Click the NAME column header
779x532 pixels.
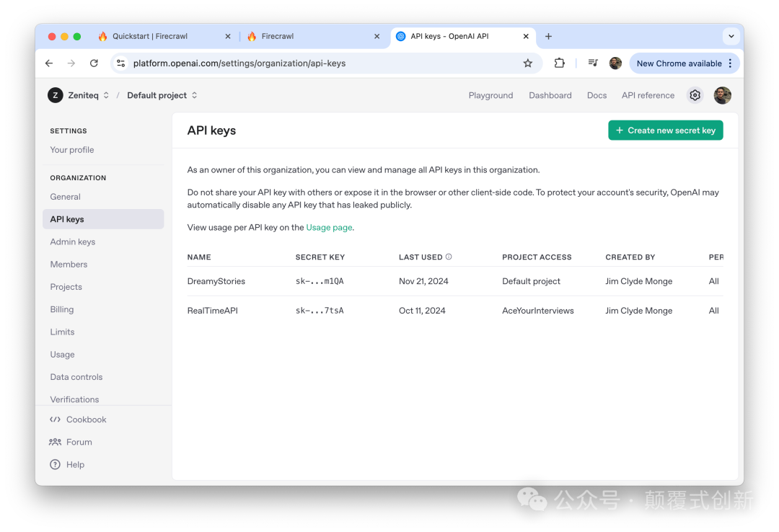tap(199, 257)
